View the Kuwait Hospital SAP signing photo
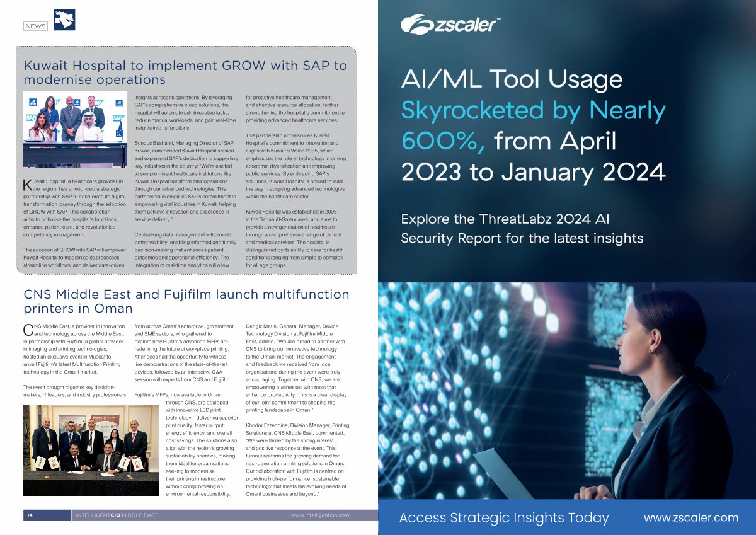 (x=75, y=129)
